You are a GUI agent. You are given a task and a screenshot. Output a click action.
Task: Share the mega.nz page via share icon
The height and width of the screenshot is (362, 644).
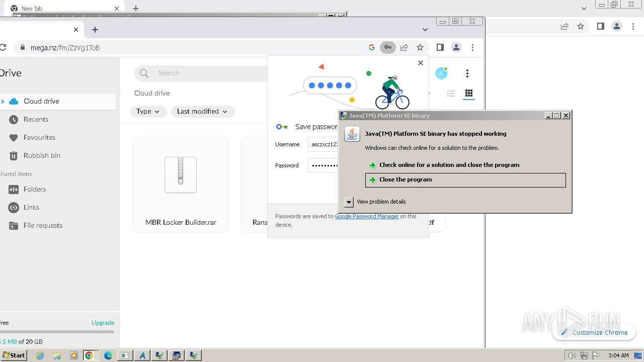tap(404, 47)
